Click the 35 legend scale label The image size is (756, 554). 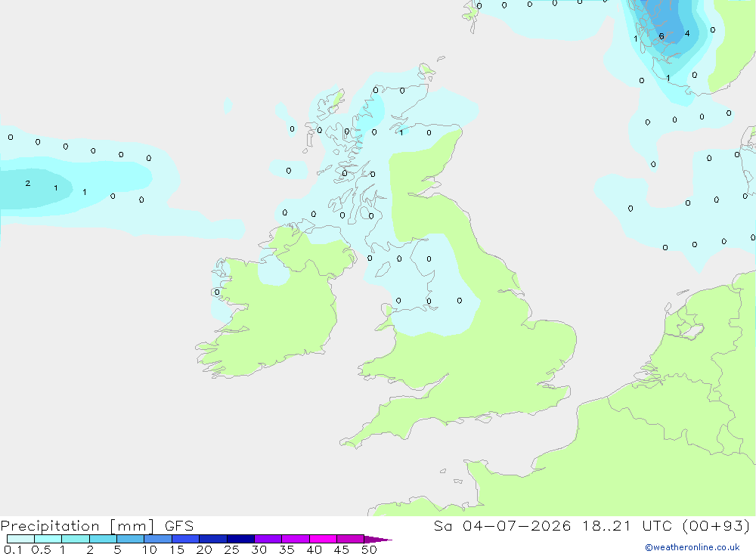tap(287, 549)
